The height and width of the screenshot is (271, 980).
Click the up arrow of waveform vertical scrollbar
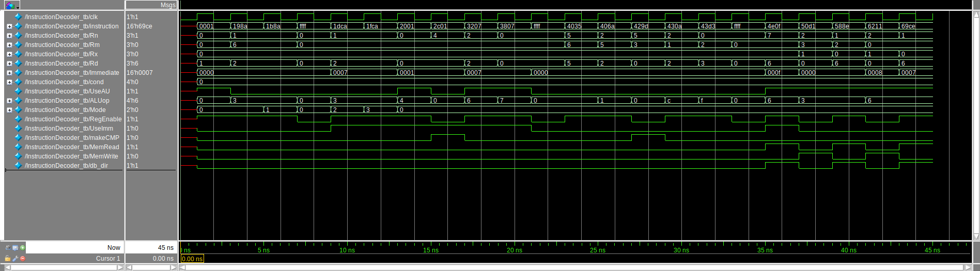click(976, 14)
